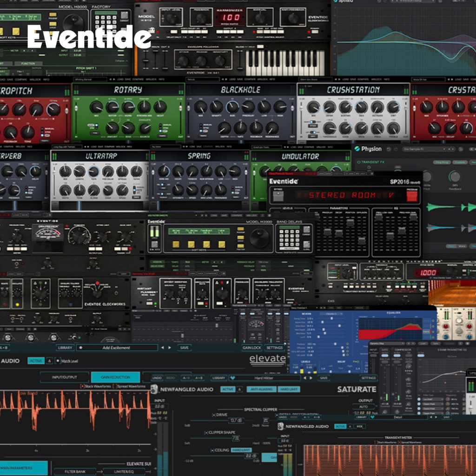Click the heart favorite icon beside Hard Hitter

click(232, 378)
